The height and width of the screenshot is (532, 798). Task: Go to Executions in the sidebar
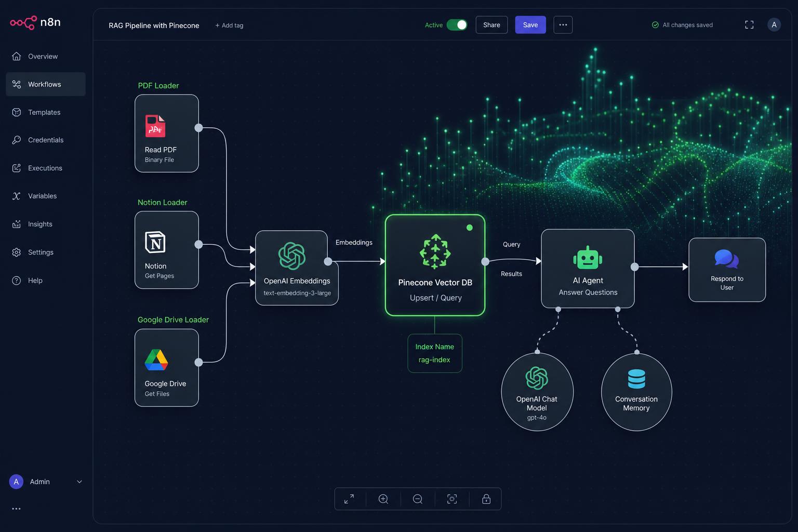46,168
